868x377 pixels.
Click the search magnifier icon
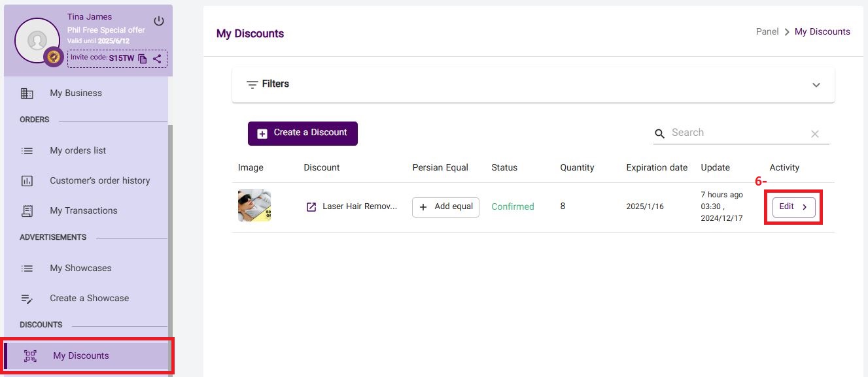click(x=660, y=133)
